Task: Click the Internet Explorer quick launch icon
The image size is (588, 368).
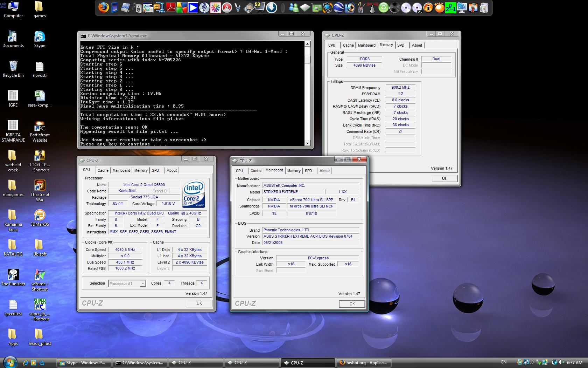Action: pos(25,363)
